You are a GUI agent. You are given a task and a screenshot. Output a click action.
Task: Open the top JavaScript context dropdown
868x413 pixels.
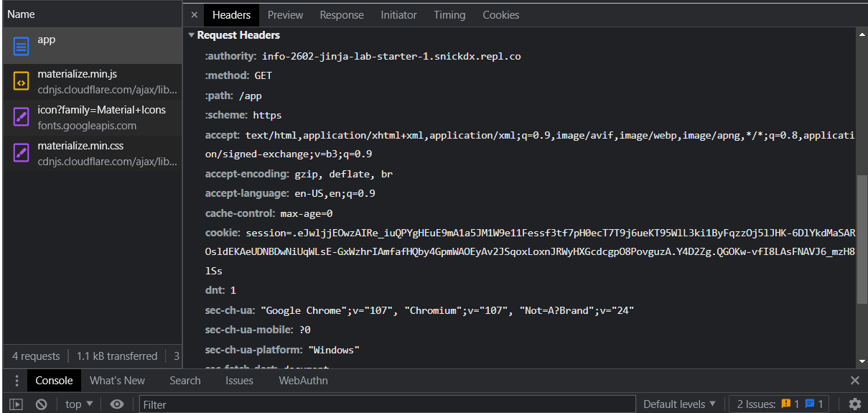point(79,404)
